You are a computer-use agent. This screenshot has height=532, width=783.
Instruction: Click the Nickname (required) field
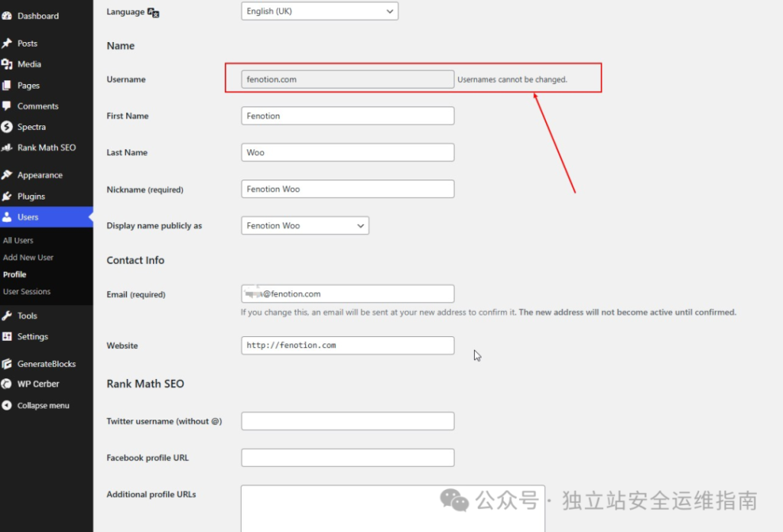(x=348, y=189)
